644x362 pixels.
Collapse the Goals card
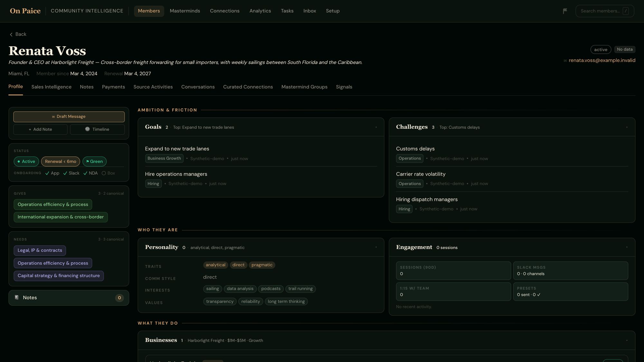coord(376,127)
